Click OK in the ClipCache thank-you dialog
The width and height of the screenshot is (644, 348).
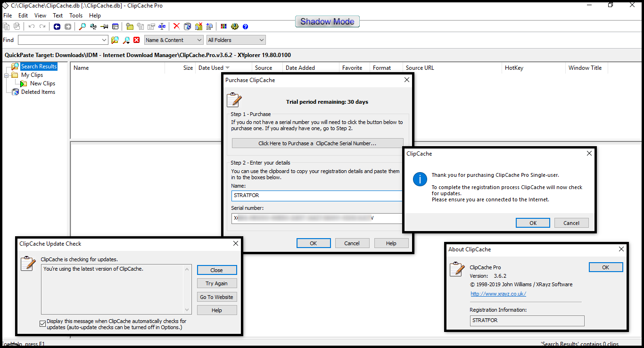click(533, 223)
